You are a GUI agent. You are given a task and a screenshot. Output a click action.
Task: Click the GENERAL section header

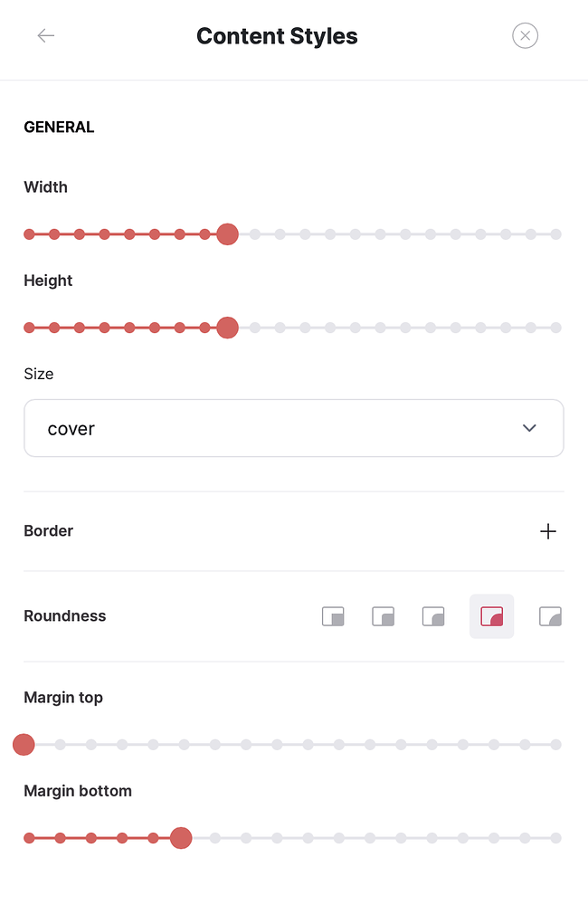click(x=59, y=127)
